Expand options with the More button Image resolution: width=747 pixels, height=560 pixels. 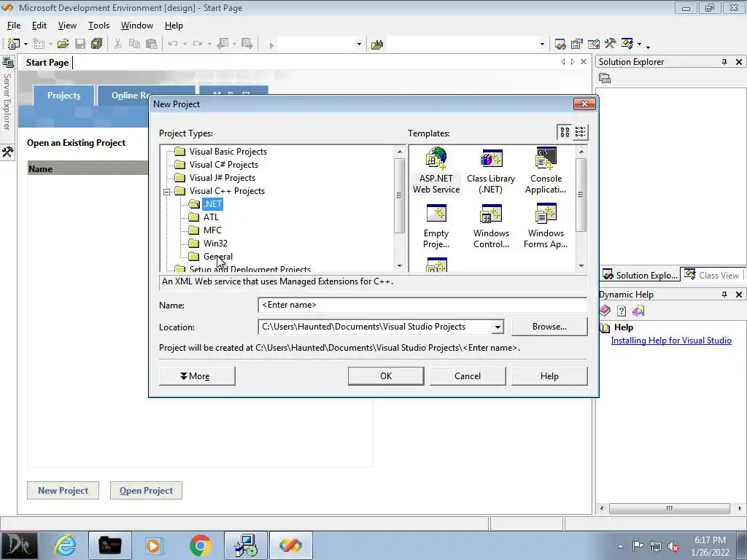pos(197,376)
